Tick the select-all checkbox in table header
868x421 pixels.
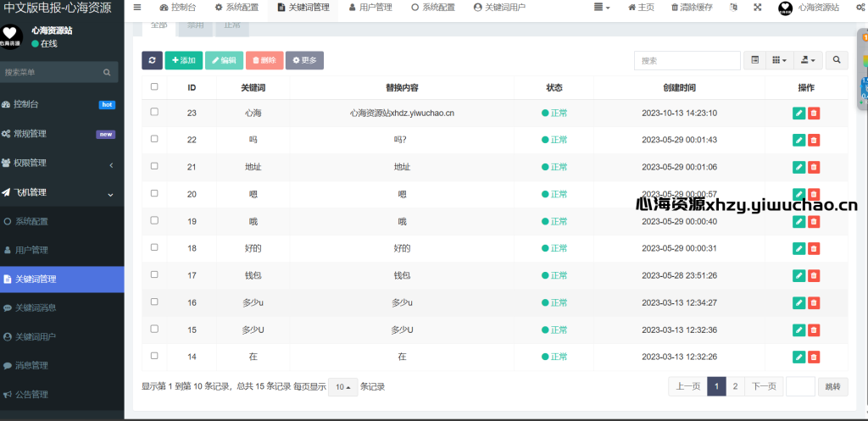[154, 86]
